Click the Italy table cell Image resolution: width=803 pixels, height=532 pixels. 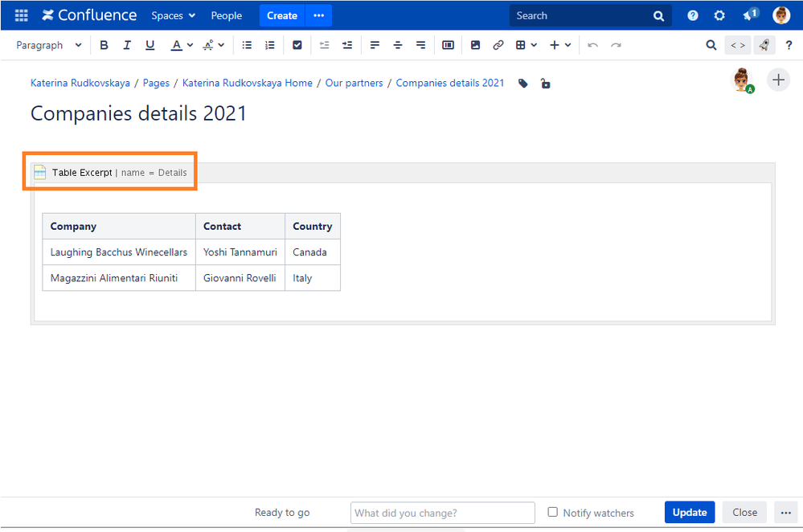click(x=313, y=278)
